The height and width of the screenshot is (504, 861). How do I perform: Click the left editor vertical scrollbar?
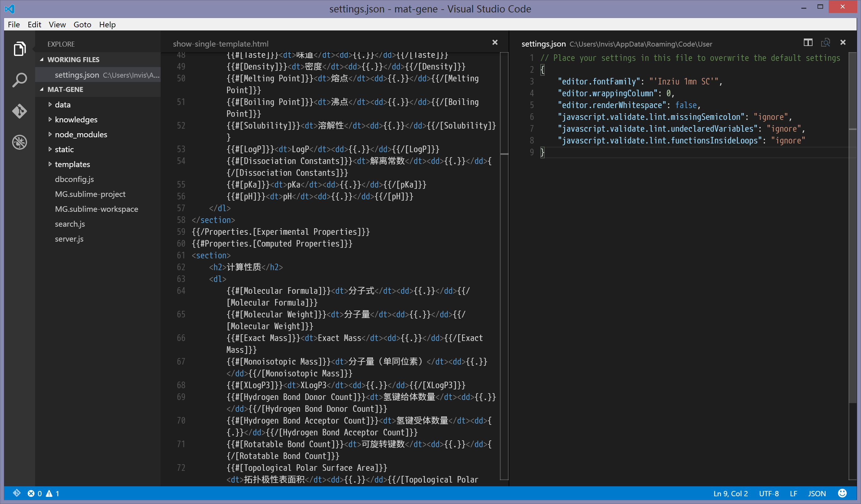pyautogui.click(x=504, y=266)
